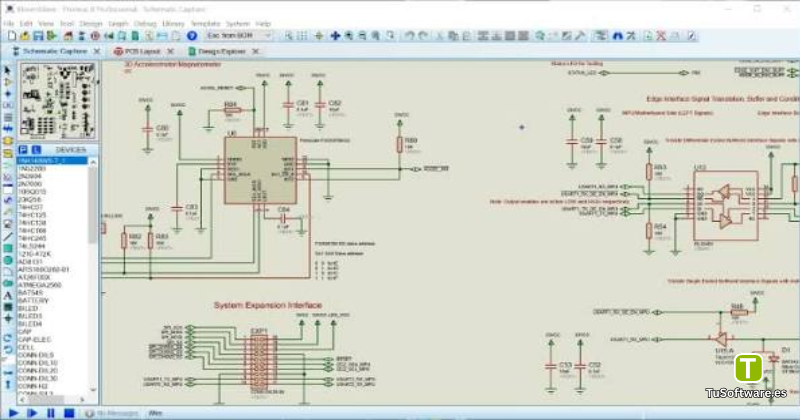The height and width of the screenshot is (420, 800).
Task: Open the Debug menu
Action: (145, 23)
